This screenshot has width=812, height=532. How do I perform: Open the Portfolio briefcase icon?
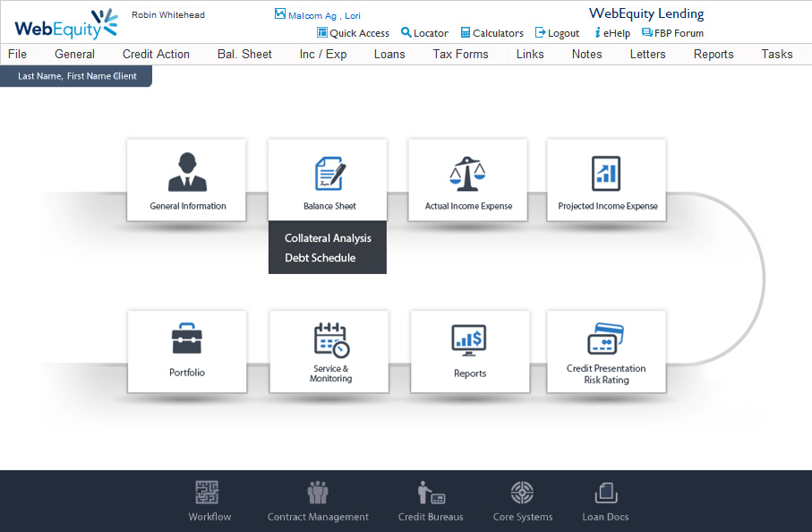point(187,339)
